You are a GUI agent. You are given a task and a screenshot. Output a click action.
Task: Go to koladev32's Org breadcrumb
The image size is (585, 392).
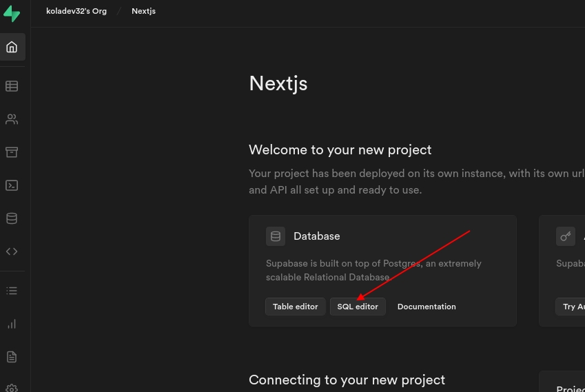tap(76, 11)
